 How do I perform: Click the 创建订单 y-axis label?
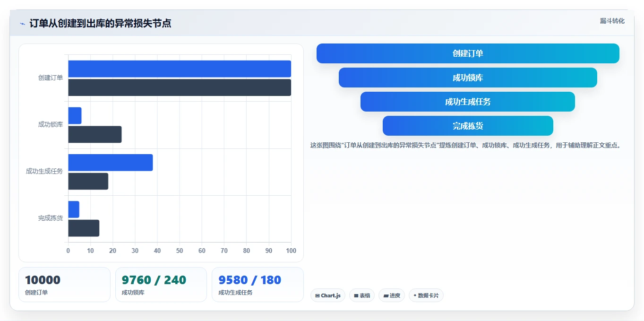[51, 78]
